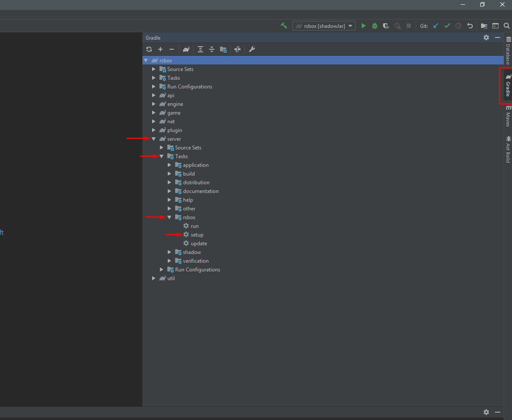The width and height of the screenshot is (512, 420).
Task: Open the Ant Build side tab
Action: click(508, 149)
